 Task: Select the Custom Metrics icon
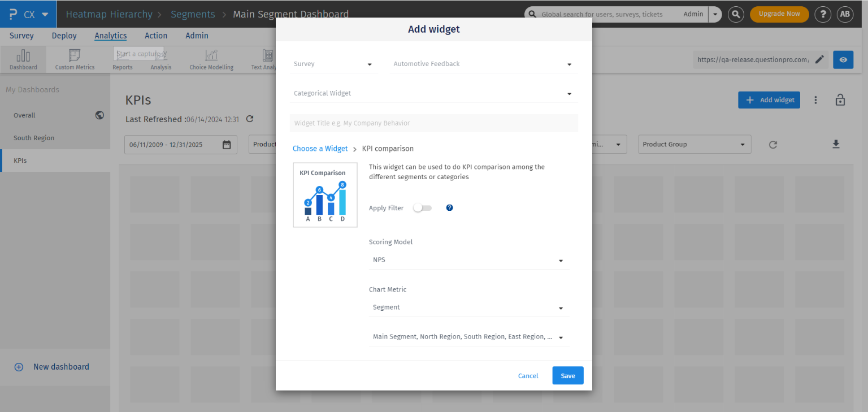[74, 59]
